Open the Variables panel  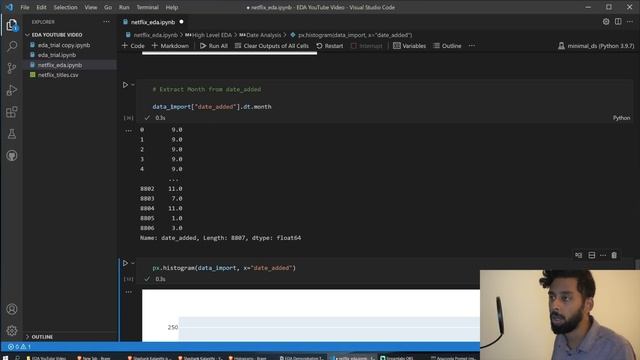tap(409, 46)
